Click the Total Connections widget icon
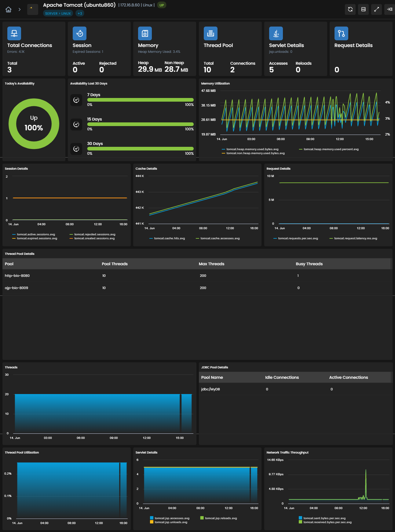 (x=14, y=34)
